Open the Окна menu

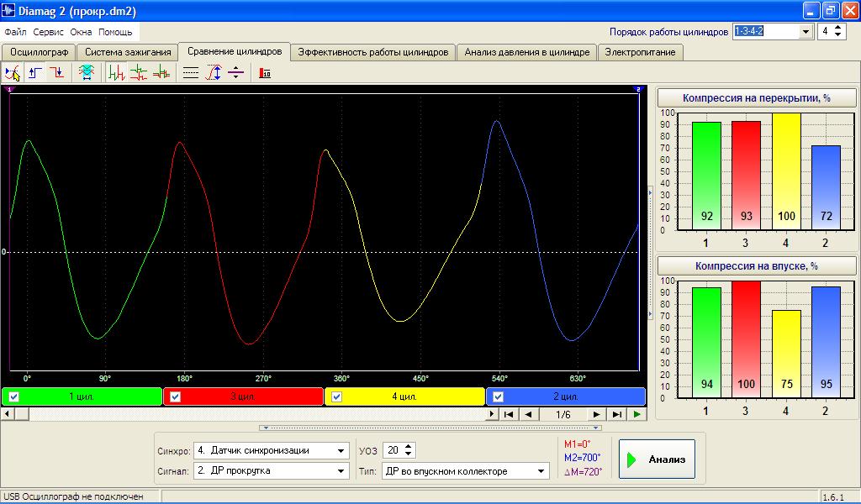[x=81, y=32]
